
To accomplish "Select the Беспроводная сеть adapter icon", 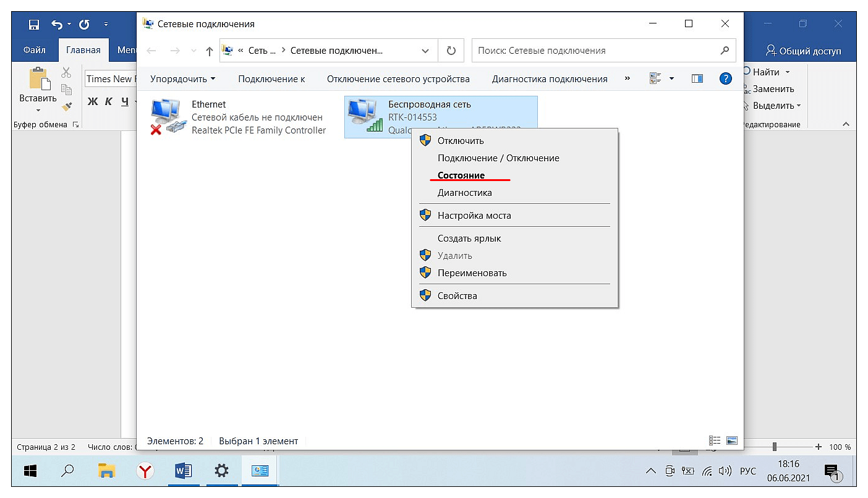I will 365,116.
